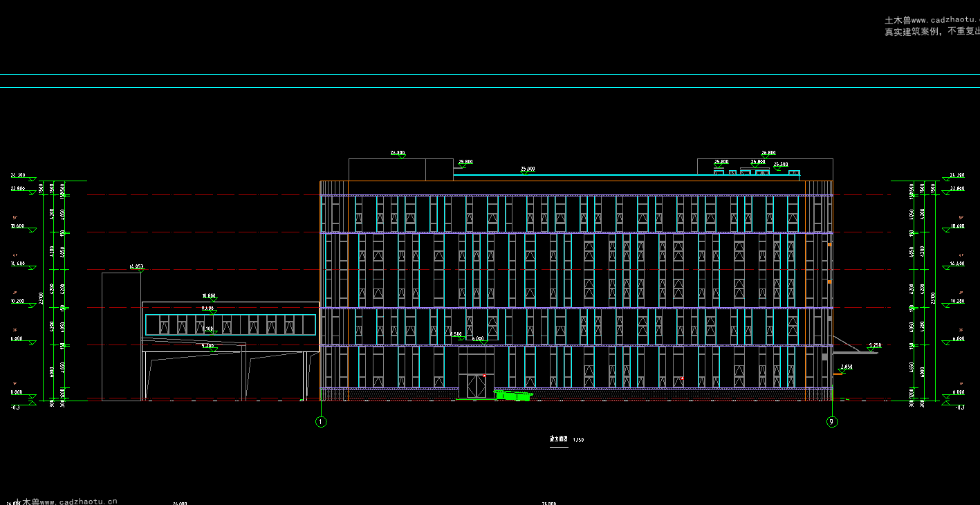The image size is (980, 505).
Task: Select grid axis bubble 1
Action: point(321,422)
